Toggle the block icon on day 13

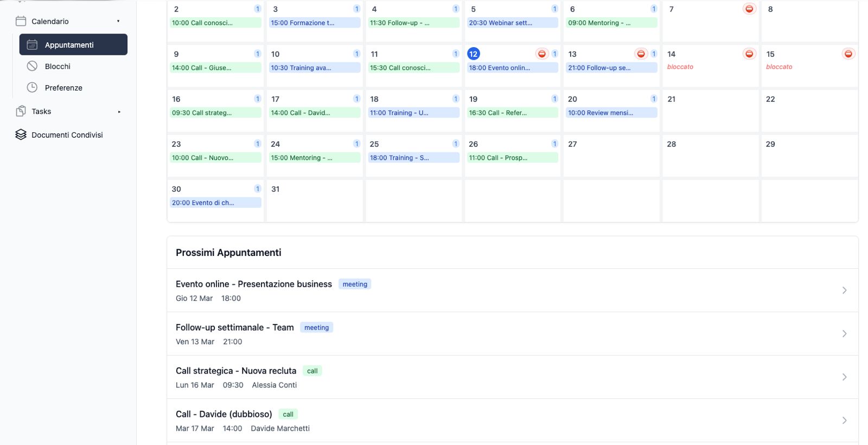(x=641, y=54)
